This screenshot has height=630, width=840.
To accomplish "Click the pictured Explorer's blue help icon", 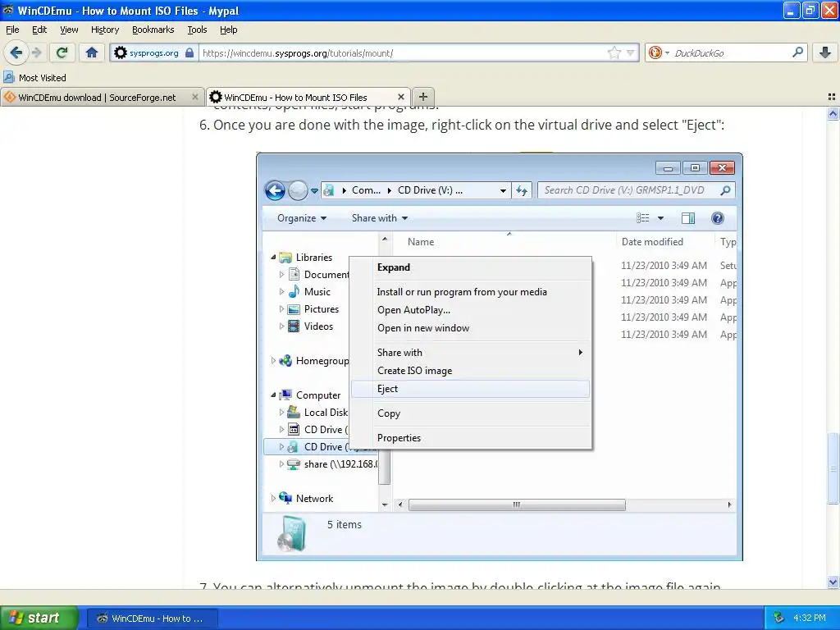I will coord(717,218).
